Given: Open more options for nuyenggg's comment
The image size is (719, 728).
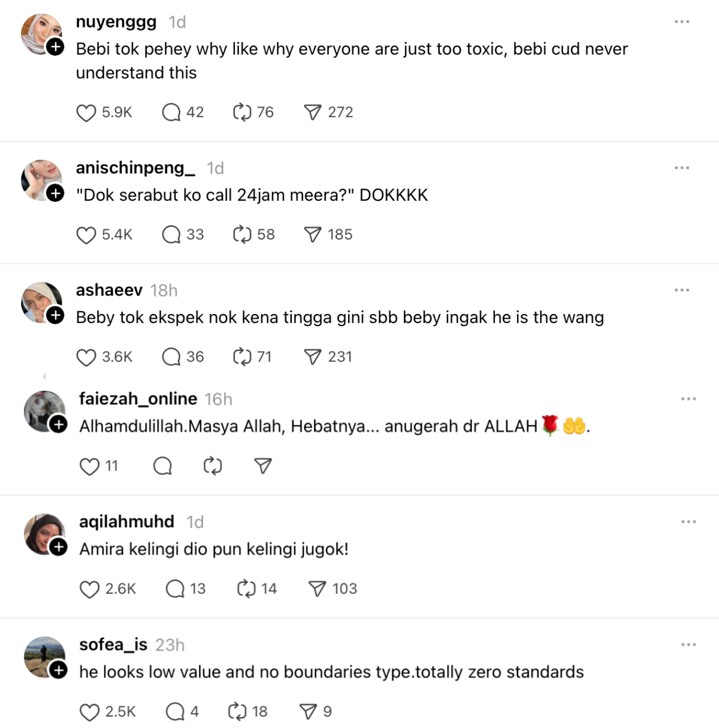Looking at the screenshot, I should coord(682,22).
